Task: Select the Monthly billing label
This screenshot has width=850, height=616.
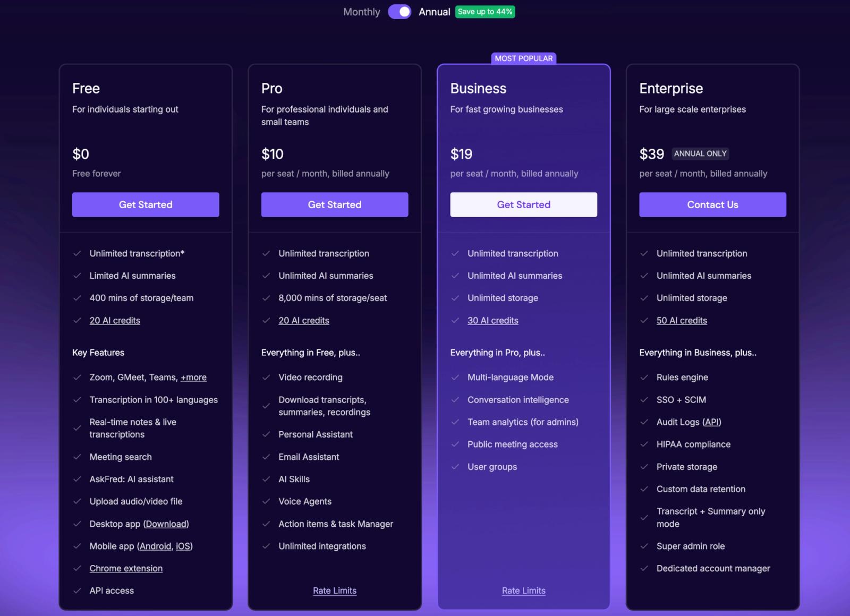Action: point(362,12)
